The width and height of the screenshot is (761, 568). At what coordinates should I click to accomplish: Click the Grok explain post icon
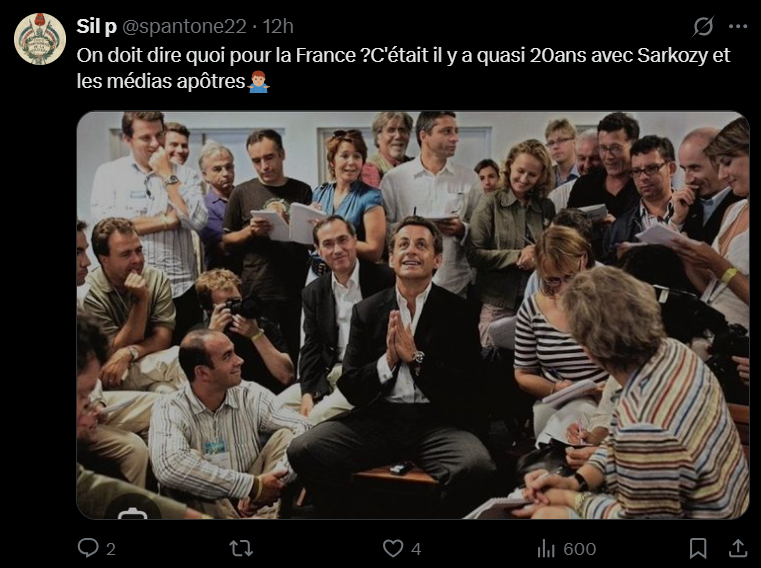pyautogui.click(x=704, y=26)
